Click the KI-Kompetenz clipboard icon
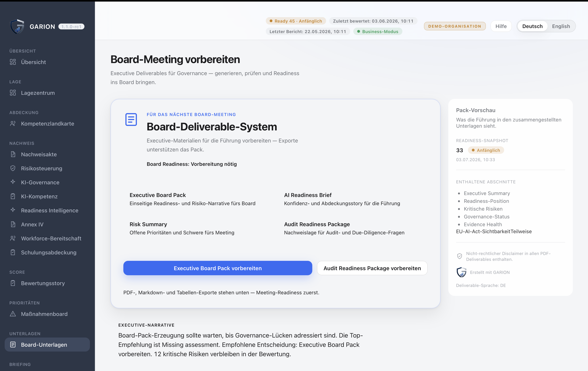 13,196
